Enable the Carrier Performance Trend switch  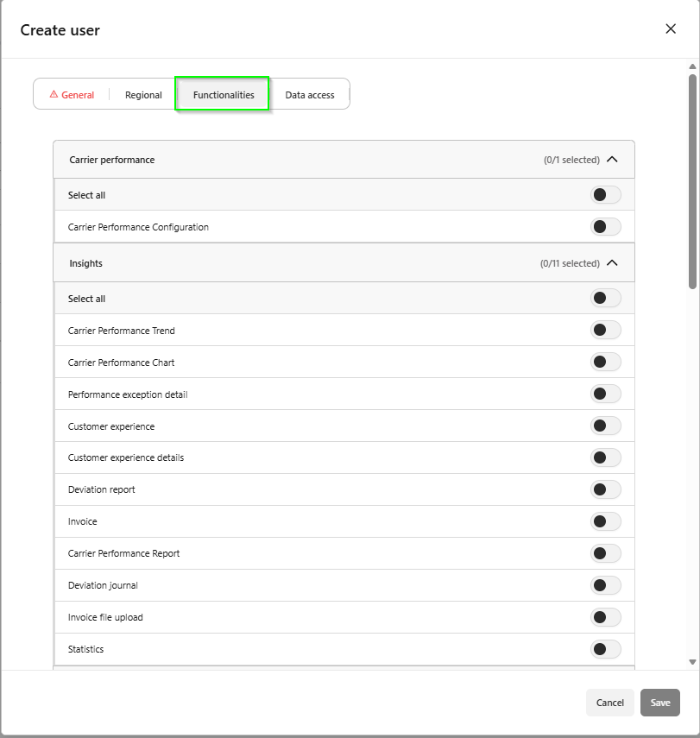[605, 330]
